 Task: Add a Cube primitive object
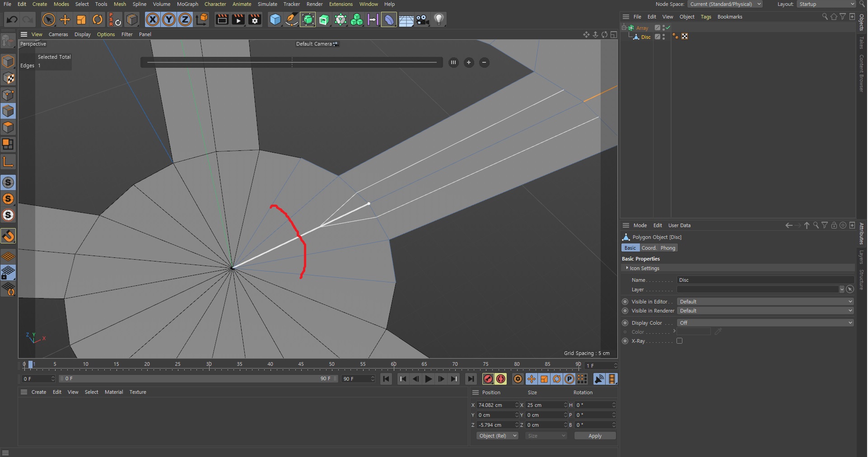pyautogui.click(x=275, y=19)
